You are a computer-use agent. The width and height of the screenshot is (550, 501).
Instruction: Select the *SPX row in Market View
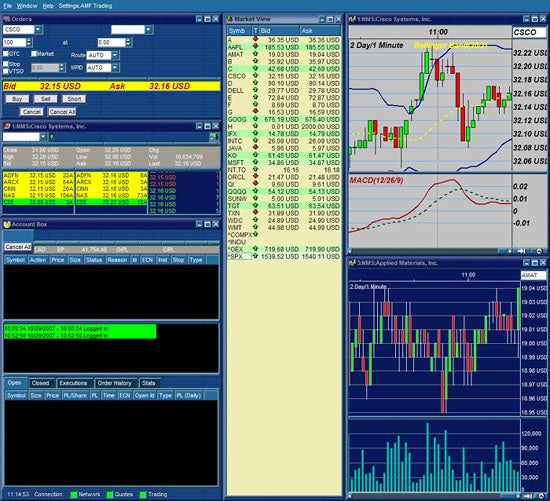[284, 256]
